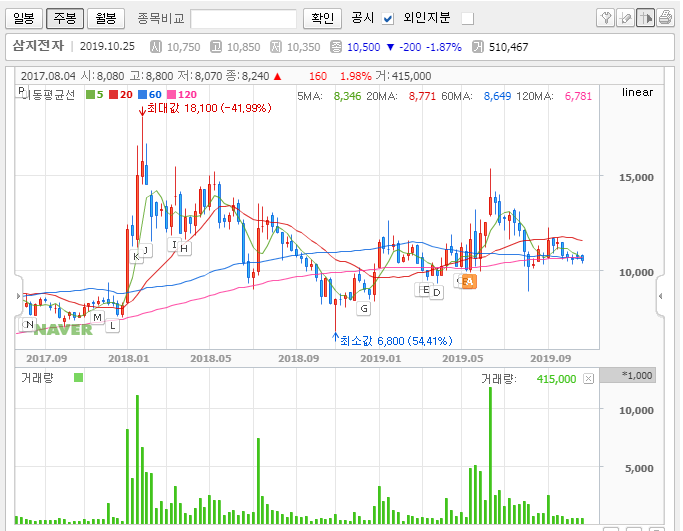Screen dimensions: 683x531
Task: Click the 20MA value 8,771
Action: tap(422, 96)
